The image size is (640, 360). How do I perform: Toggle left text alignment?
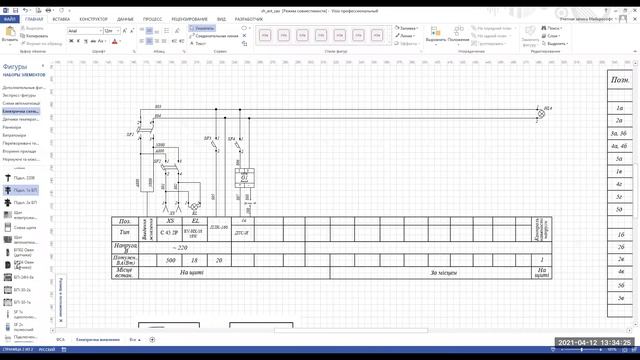pyautogui.click(x=142, y=41)
